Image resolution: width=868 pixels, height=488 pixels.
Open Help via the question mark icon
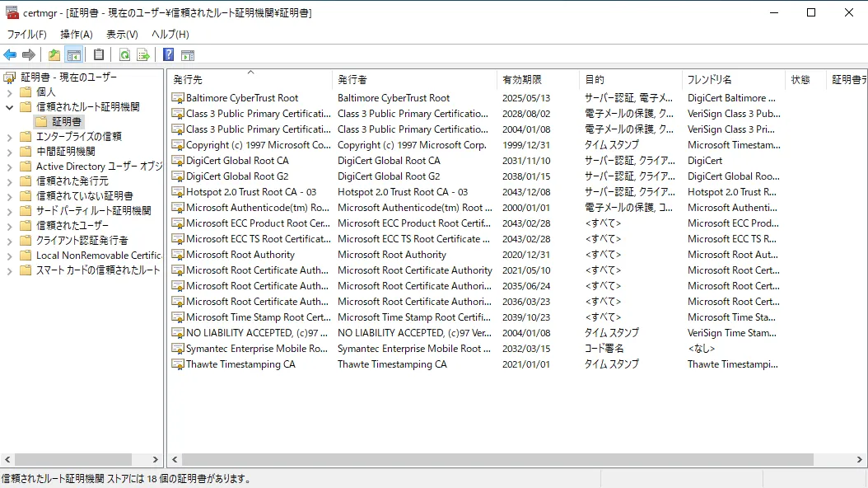click(169, 55)
